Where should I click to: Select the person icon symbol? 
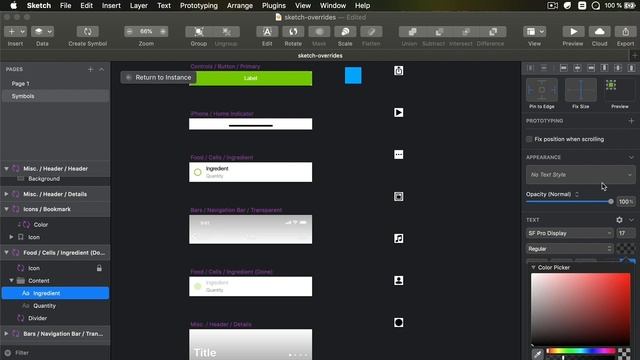coord(399,280)
